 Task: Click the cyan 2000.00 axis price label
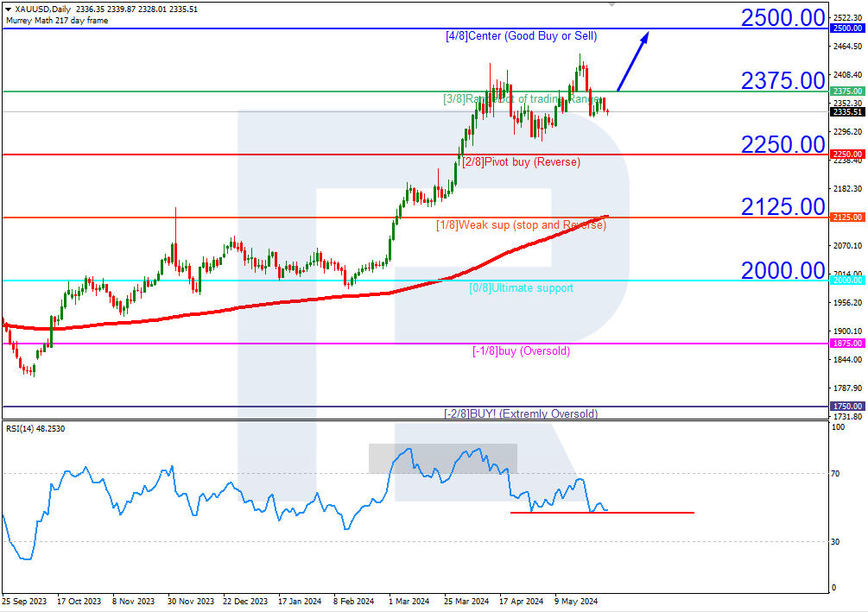(x=847, y=281)
